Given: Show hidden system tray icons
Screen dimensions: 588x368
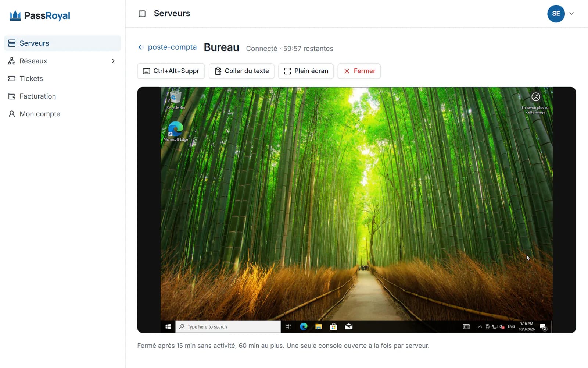Looking at the screenshot, I should coord(480,326).
